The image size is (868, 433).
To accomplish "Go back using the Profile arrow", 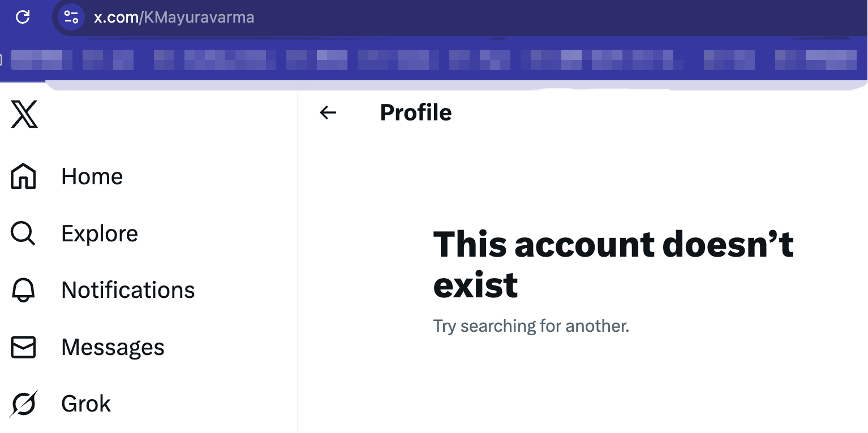I will pos(328,112).
